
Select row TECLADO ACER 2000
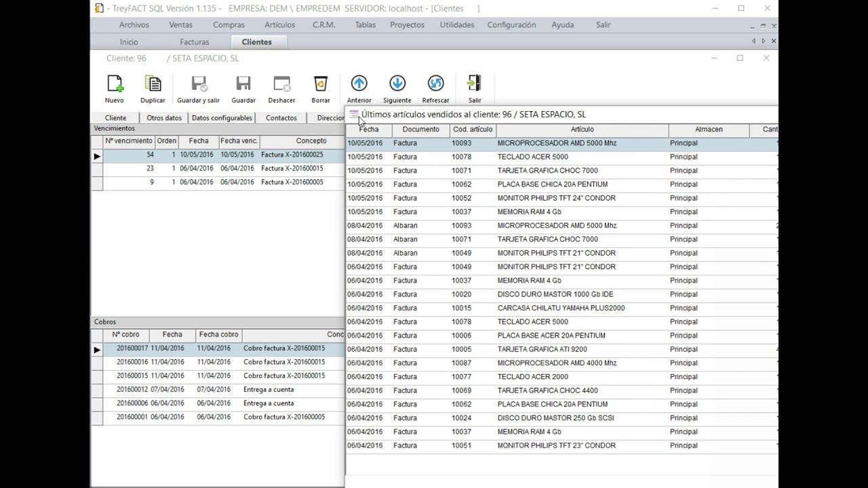point(562,377)
